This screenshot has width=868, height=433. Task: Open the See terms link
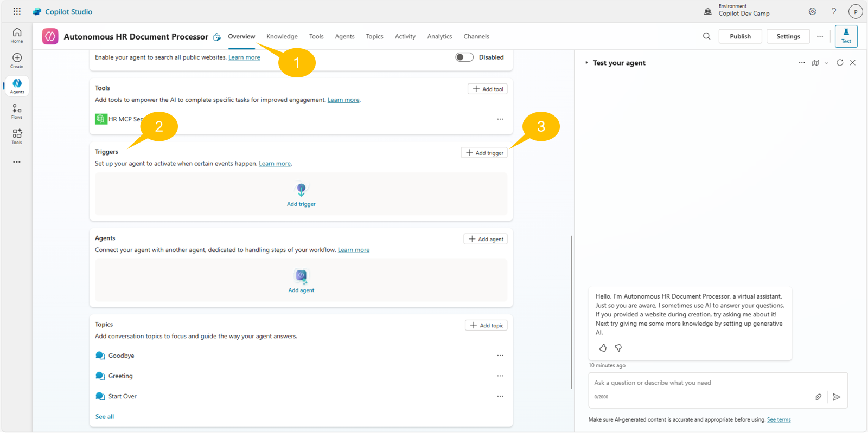778,419
